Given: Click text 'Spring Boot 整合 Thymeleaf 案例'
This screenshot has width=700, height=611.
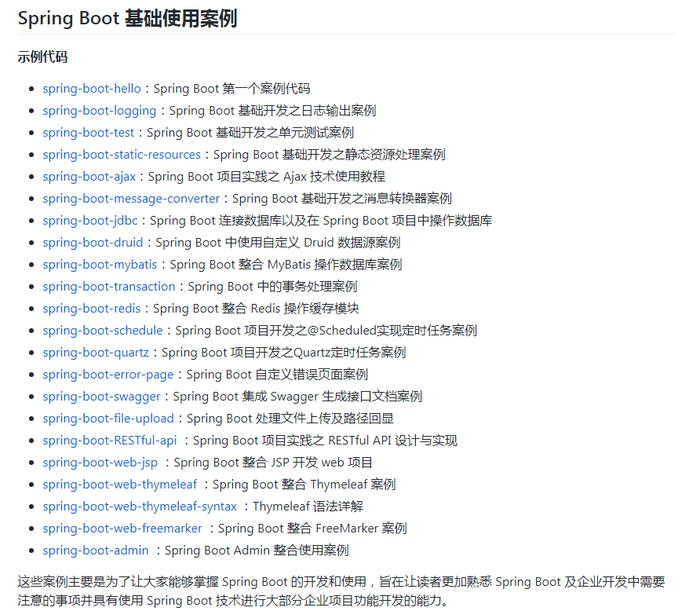Looking at the screenshot, I should 304,484.
